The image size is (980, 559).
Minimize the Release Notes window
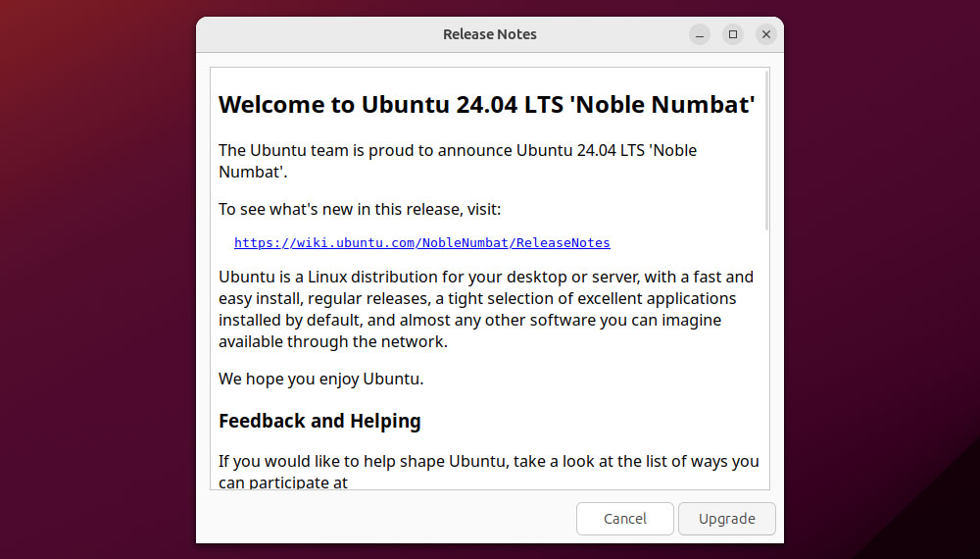point(700,34)
